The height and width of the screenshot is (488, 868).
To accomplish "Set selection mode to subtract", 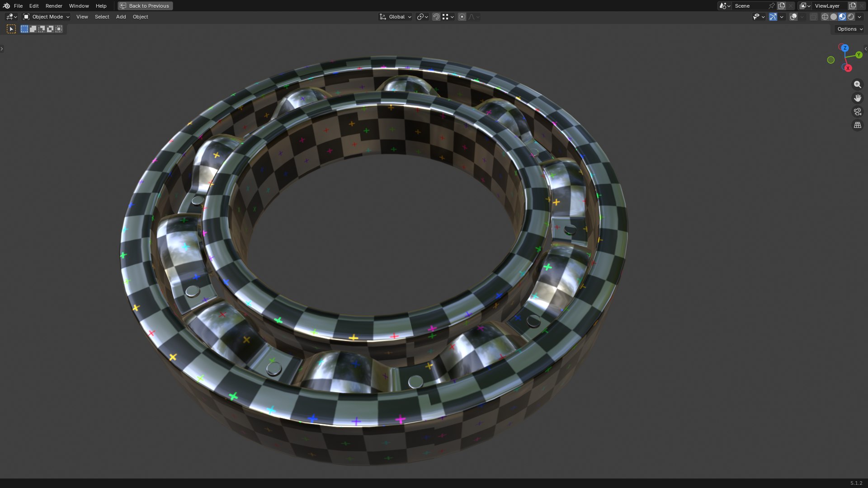I will (x=42, y=29).
